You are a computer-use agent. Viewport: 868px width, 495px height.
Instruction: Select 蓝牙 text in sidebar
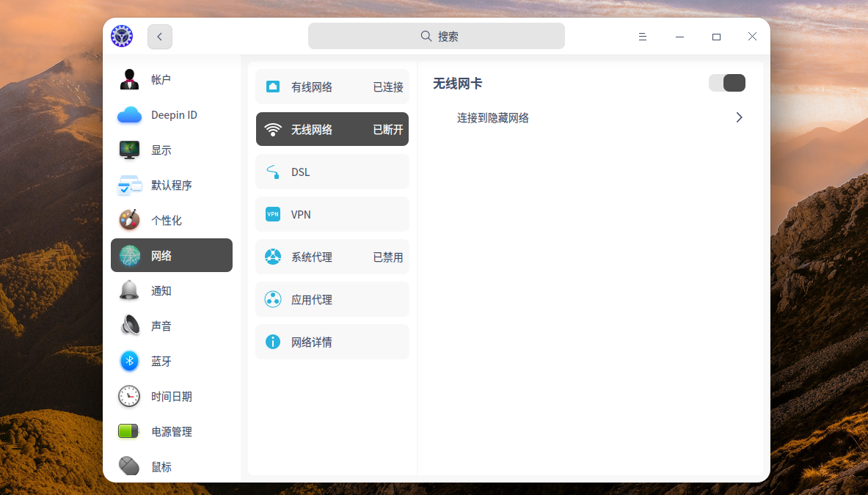(x=161, y=361)
